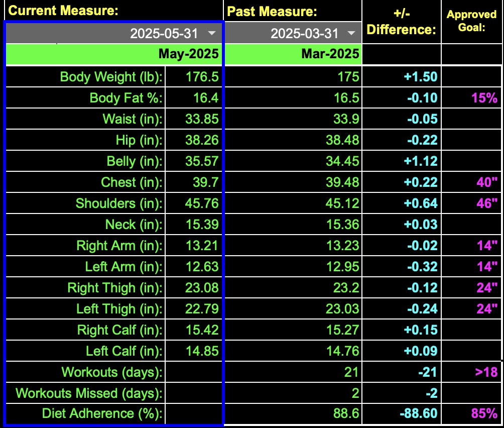
Task: Click the empty current Workouts Missed cell
Action: (x=194, y=393)
